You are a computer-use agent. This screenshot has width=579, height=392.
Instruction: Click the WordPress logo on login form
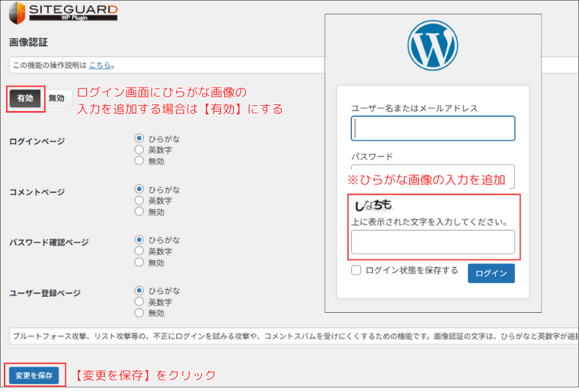click(433, 46)
